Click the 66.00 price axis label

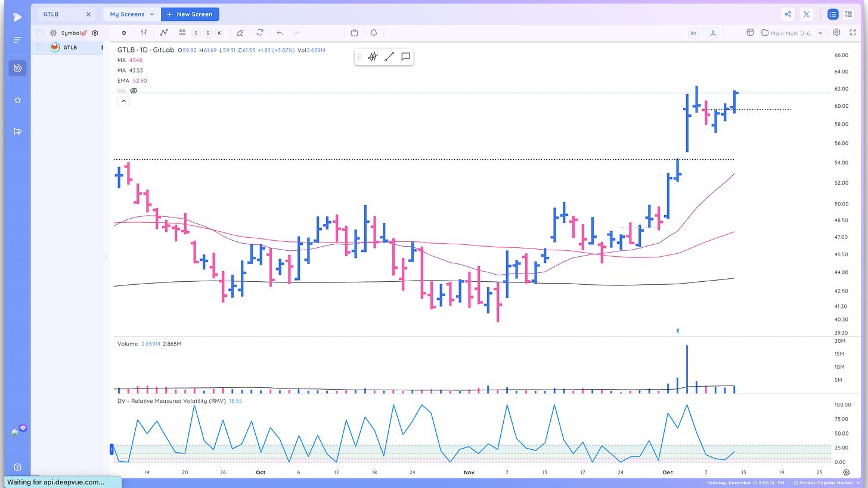[x=841, y=55]
